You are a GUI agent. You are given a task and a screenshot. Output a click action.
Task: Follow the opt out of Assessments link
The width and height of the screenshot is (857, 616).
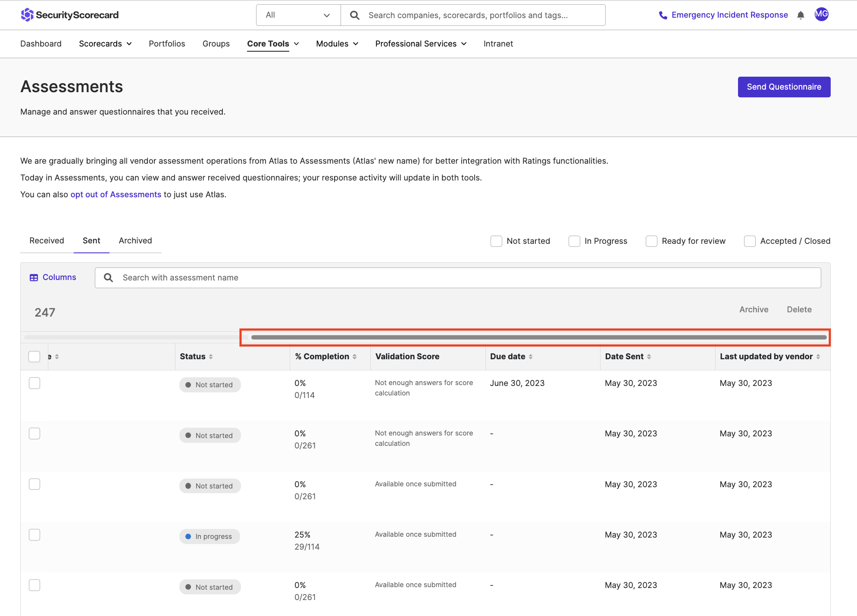(x=116, y=194)
